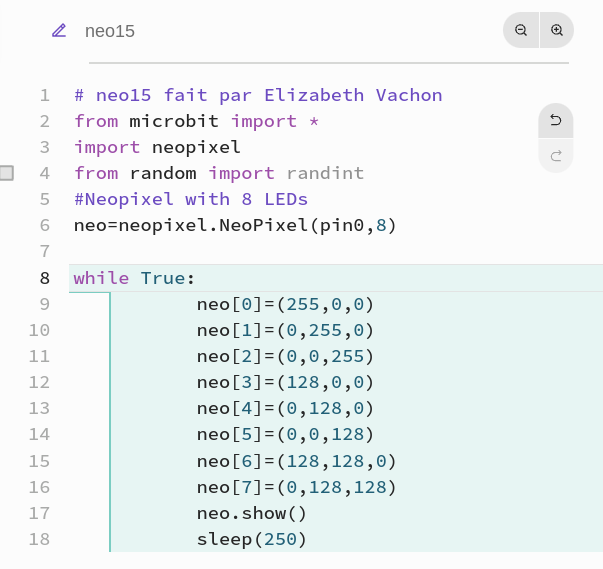The width and height of the screenshot is (603, 569).
Task: Zoom out the code editor
Action: click(521, 30)
